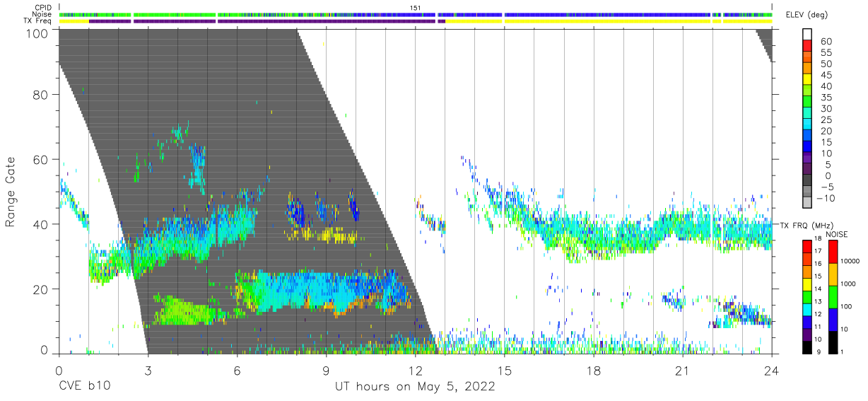Viewport: 868px width, 401px height.
Task: Click the red swatch between 55 and 60 on ELEV scale
Action: pyautogui.click(x=808, y=45)
